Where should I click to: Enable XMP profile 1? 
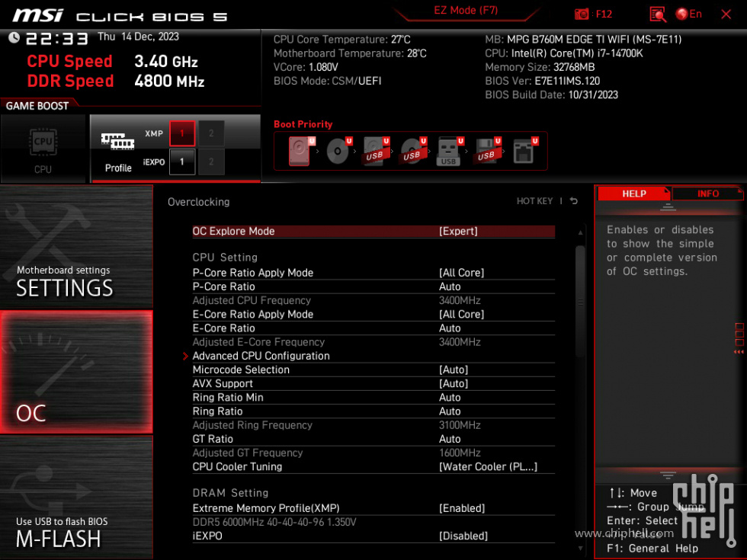[x=182, y=133]
